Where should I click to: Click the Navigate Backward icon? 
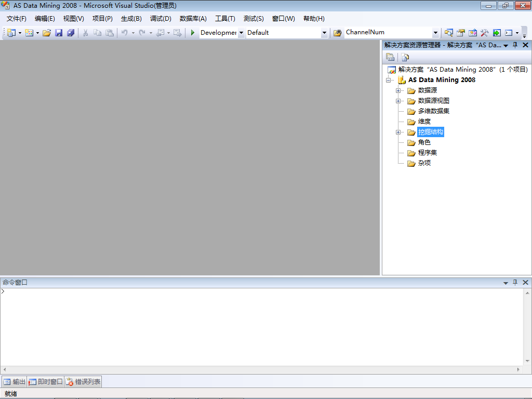[160, 33]
